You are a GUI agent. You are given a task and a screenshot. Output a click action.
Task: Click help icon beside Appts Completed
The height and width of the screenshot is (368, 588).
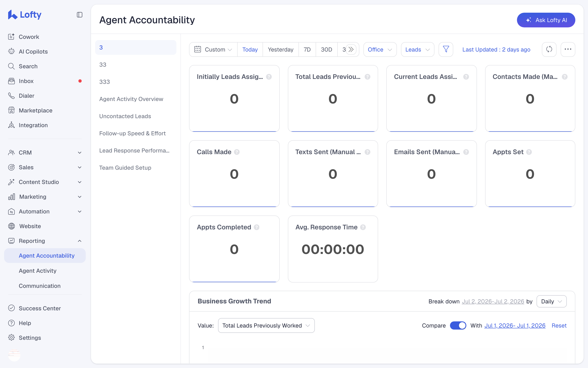[257, 227]
